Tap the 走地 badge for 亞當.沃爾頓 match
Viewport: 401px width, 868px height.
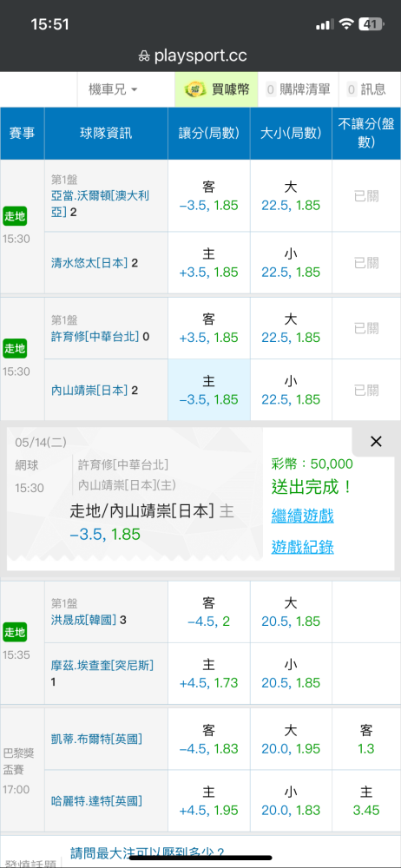point(15,216)
